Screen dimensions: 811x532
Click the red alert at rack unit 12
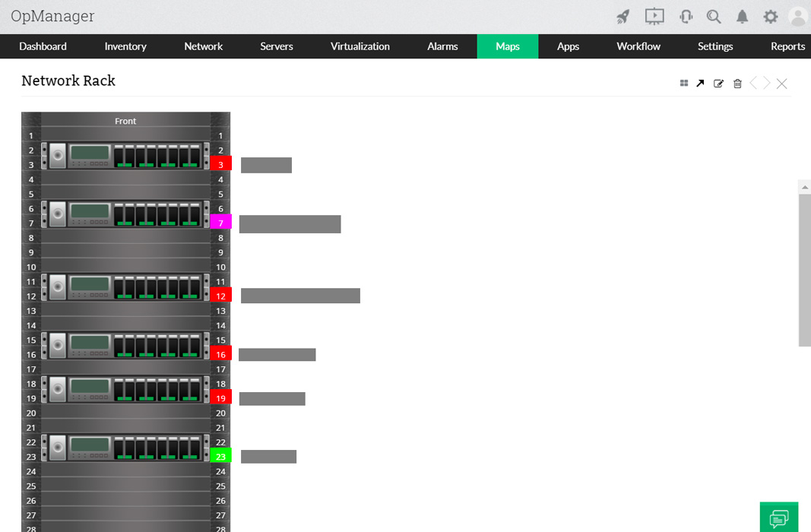(x=220, y=296)
